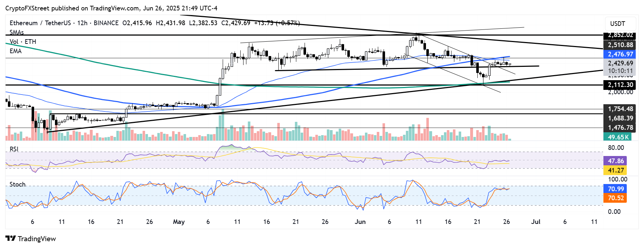This screenshot has height=248, width=644.
Task: Click the 2,852.02 resistance price label
Action: pyautogui.click(x=620, y=35)
